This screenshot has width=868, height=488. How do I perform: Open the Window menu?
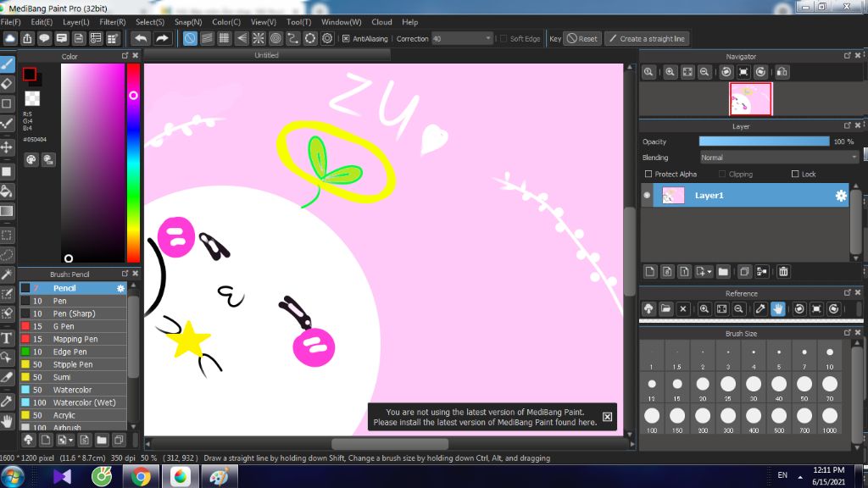click(x=341, y=22)
